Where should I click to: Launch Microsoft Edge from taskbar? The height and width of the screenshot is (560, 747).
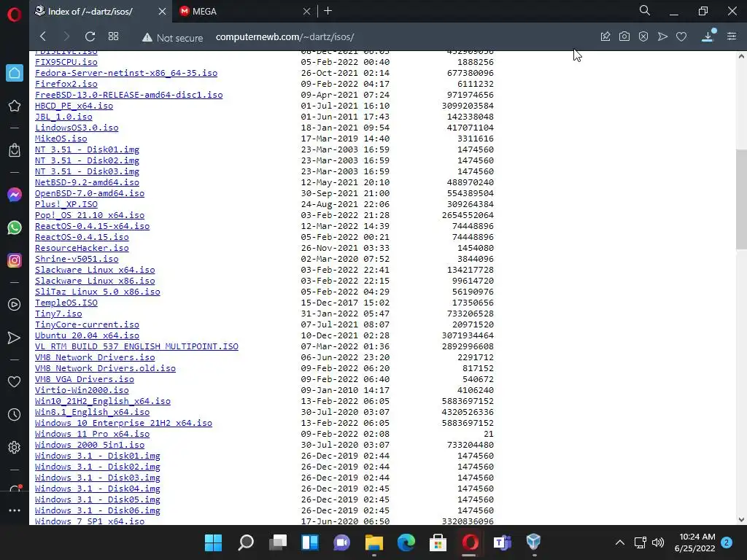coord(406,542)
